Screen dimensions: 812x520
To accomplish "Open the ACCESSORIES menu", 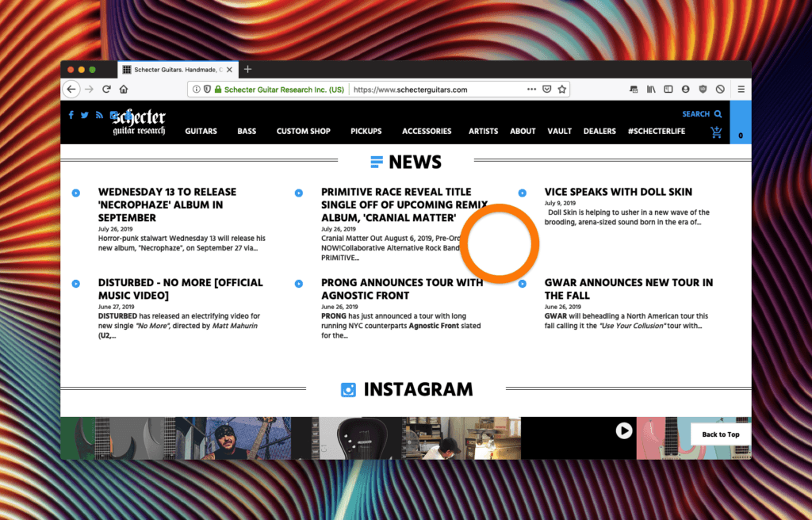I will pos(427,131).
